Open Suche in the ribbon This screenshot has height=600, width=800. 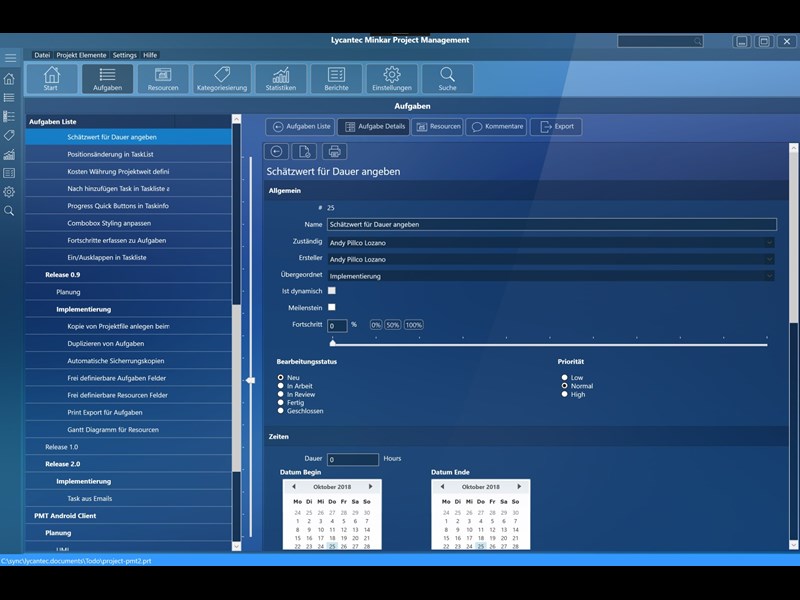click(x=447, y=79)
